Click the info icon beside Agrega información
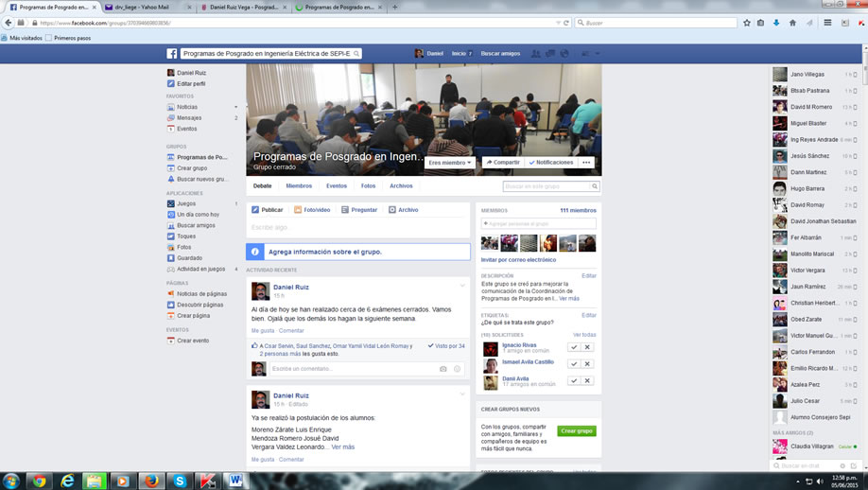Viewport: 868px width, 490px height. pos(255,252)
